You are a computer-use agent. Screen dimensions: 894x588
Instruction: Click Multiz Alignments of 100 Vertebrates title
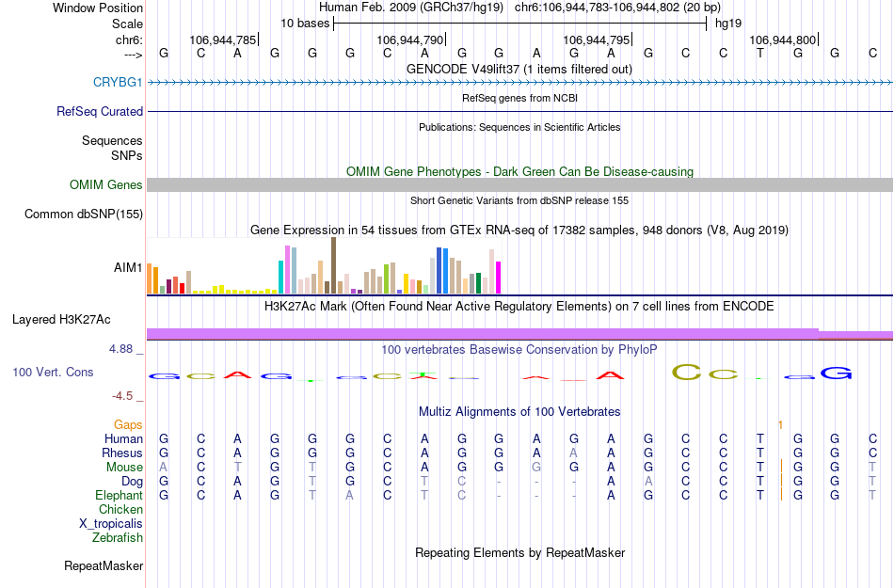(519, 411)
